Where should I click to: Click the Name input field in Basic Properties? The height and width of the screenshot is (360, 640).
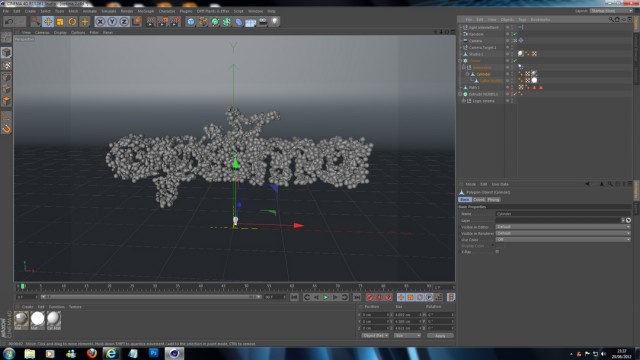click(563, 213)
